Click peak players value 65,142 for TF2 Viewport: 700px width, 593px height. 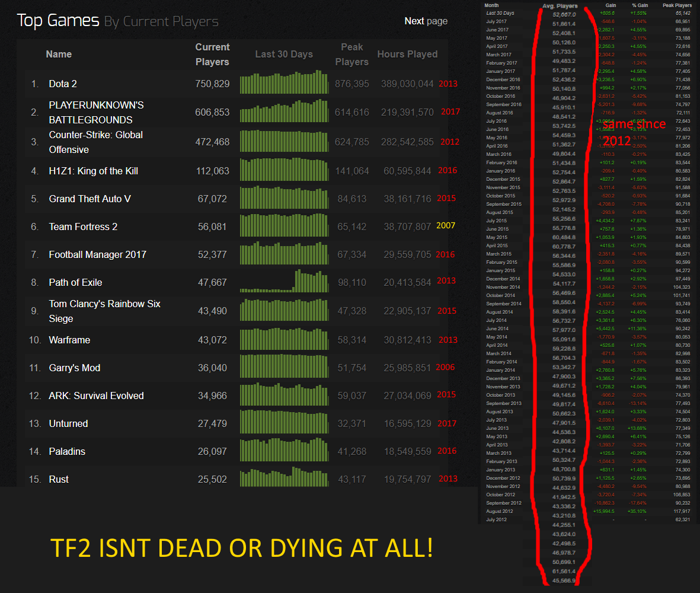[x=352, y=227]
